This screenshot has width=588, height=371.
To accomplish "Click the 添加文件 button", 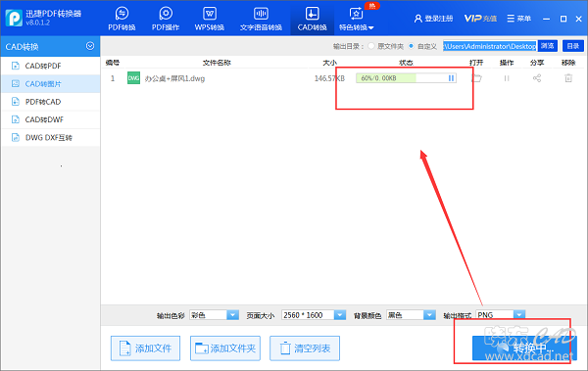I will (x=145, y=348).
